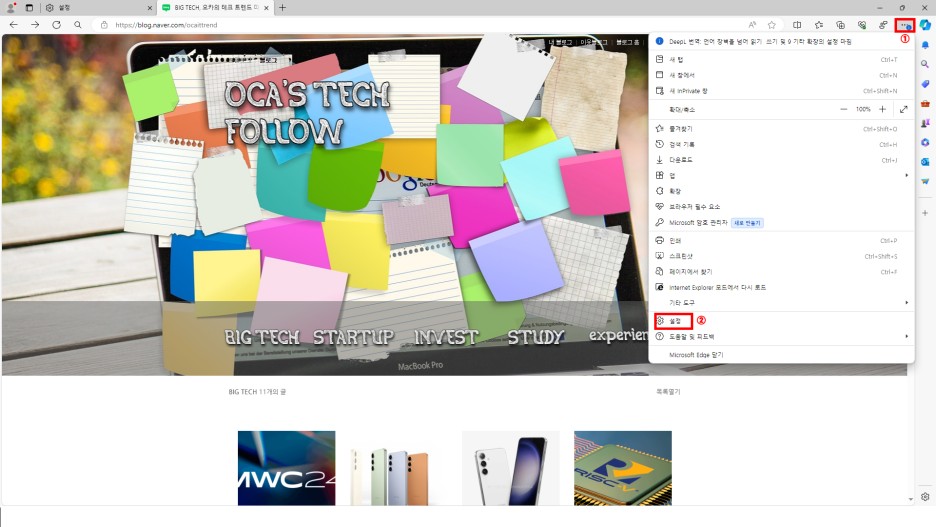Reload in Internet Explorer mode menu entry
This screenshot has height=527, width=936.
[781, 287]
